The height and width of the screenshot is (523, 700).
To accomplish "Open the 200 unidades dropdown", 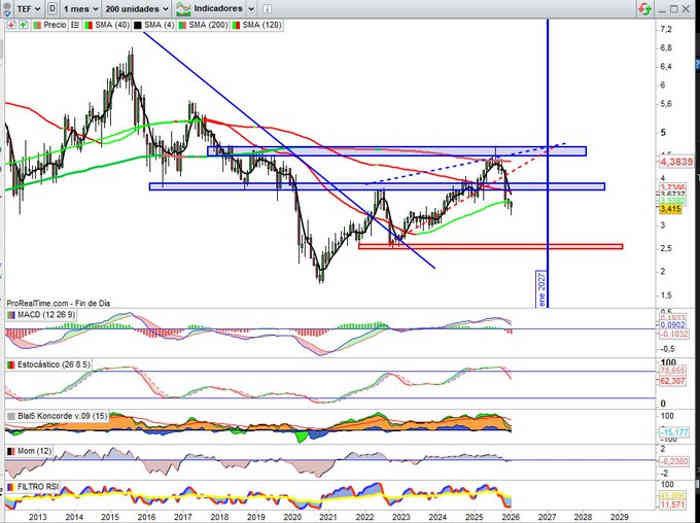I will (x=136, y=8).
